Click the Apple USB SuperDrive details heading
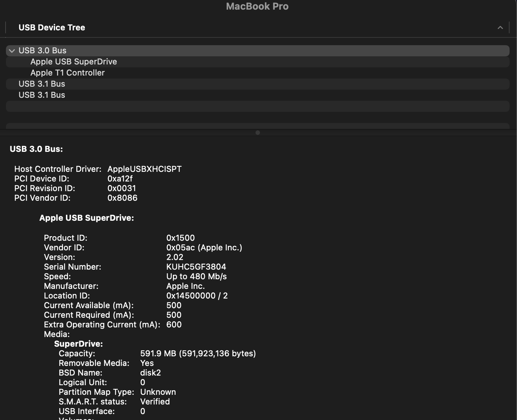 pos(87,218)
